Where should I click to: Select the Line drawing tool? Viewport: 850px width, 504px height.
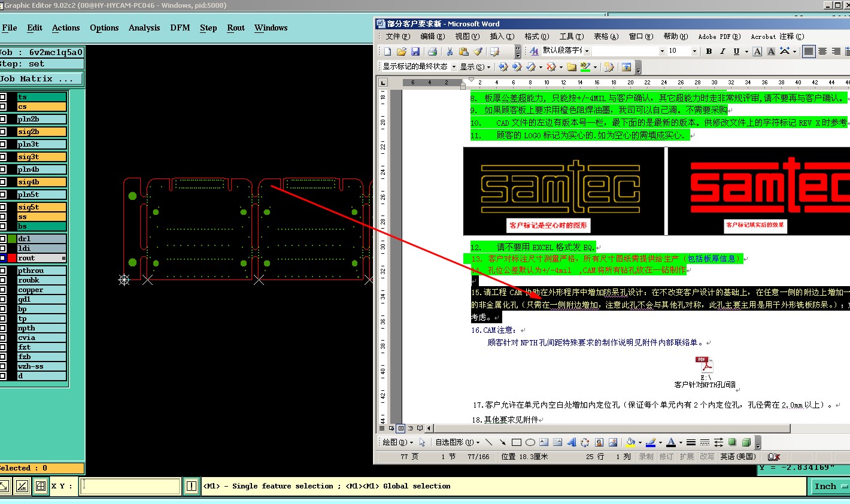tap(489, 442)
